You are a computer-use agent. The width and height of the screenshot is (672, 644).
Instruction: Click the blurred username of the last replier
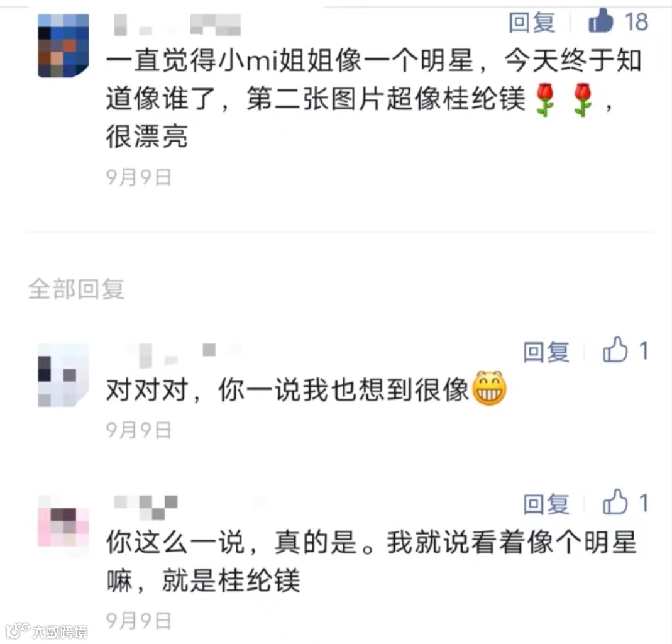[146, 508]
